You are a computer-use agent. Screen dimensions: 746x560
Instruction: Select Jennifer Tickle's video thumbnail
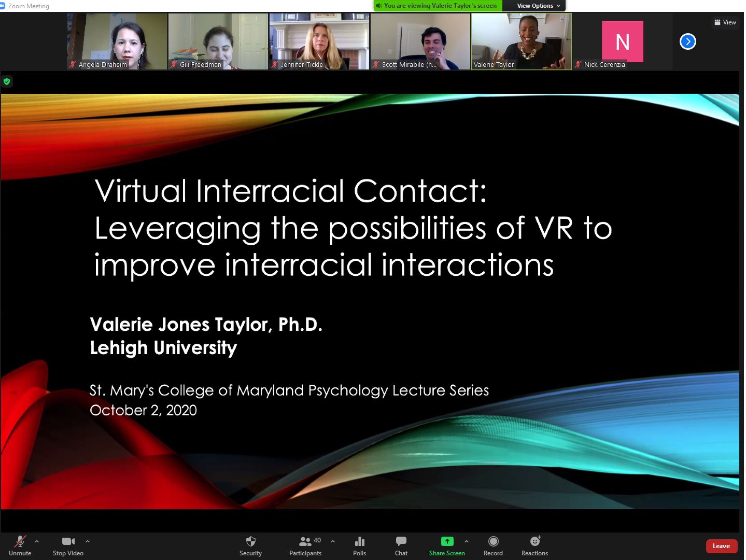[x=319, y=41]
